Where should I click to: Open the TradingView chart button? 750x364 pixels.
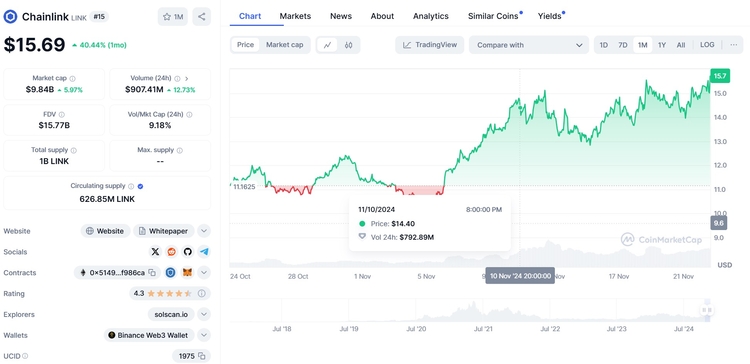[x=430, y=45]
